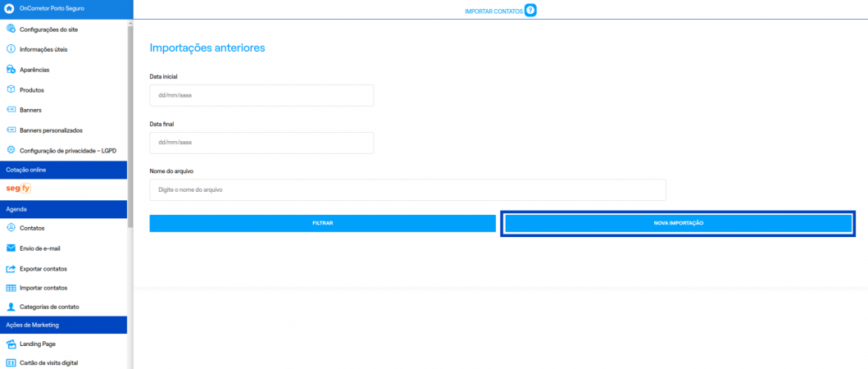The image size is (868, 369).
Task: Open the Segfy logo link
Action: 18,189
